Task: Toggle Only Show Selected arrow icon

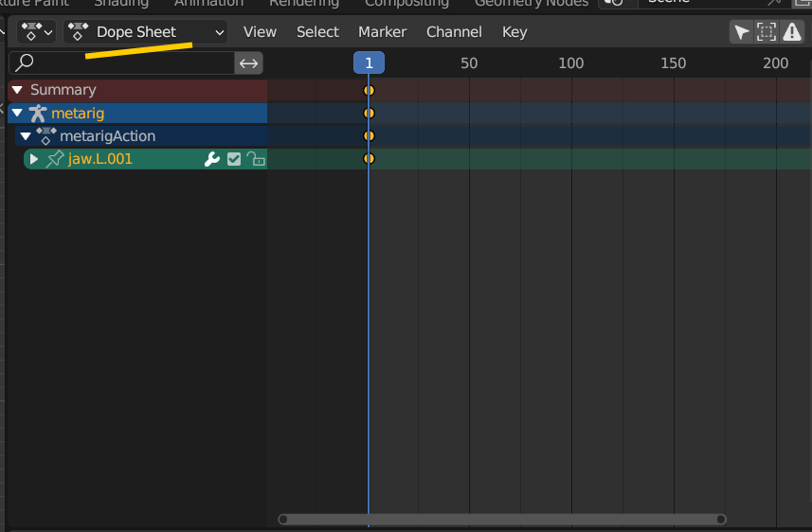Action: click(x=742, y=32)
